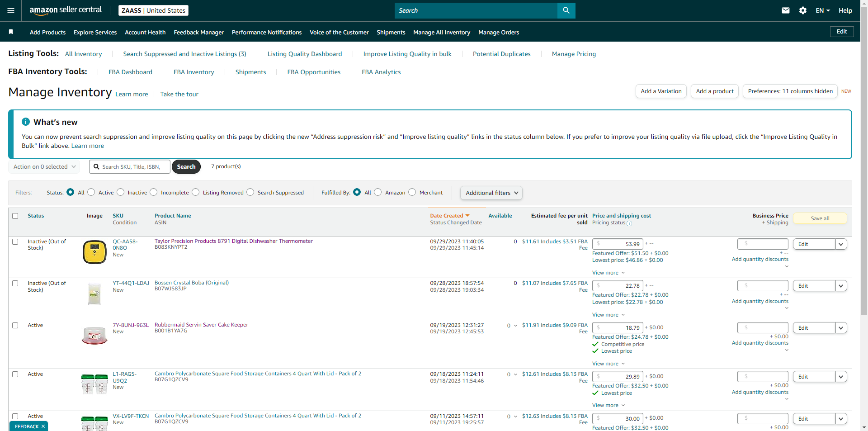Open Edit dropdown arrow for Cambro $29.89 row
868x431 pixels.
pos(841,377)
